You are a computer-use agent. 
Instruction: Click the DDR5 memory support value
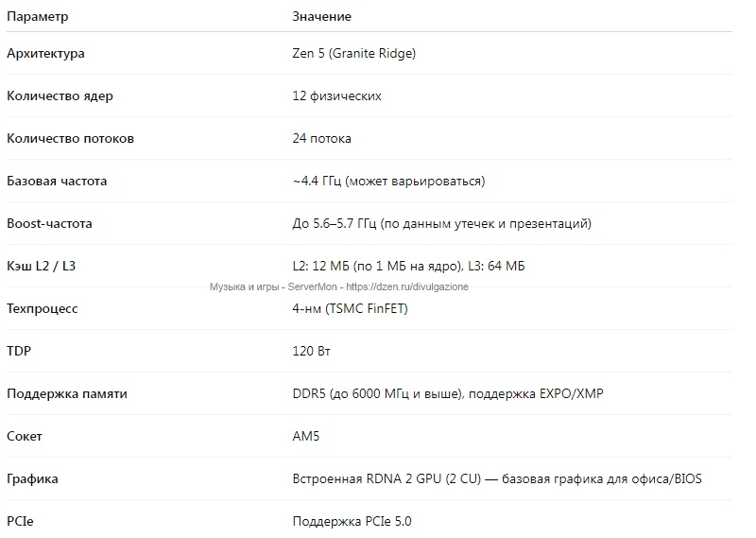[448, 393]
